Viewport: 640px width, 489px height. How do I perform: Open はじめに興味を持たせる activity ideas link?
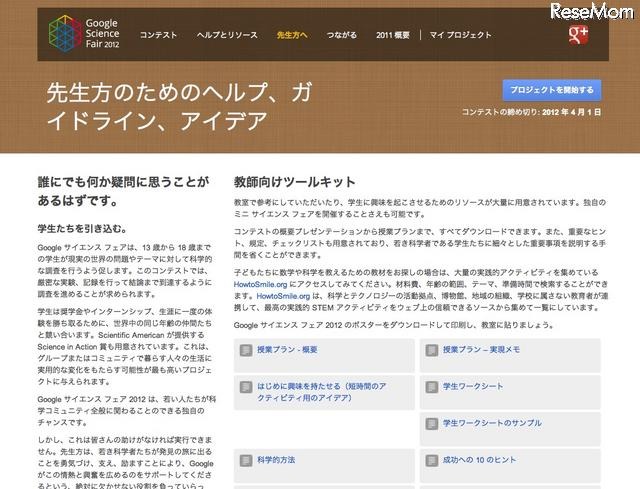click(322, 392)
